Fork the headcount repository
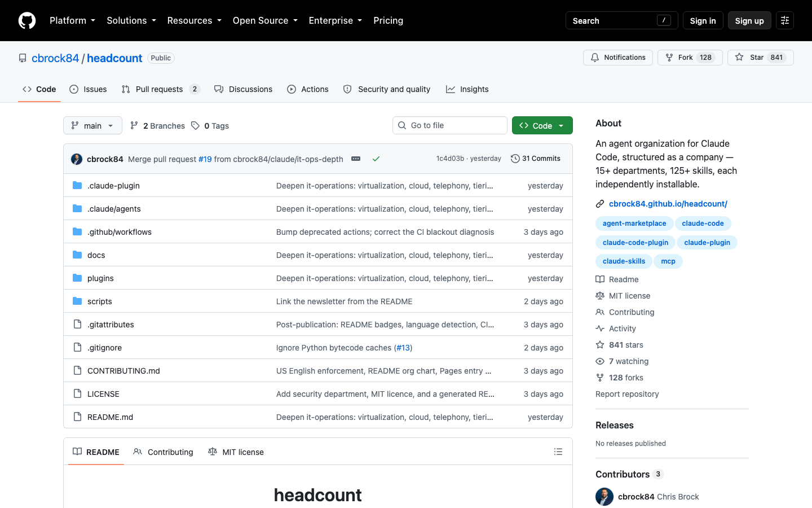This screenshot has height=508, width=812. click(x=690, y=58)
